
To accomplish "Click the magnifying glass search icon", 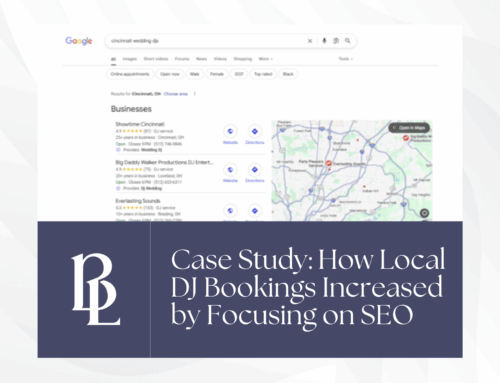I will click(348, 41).
